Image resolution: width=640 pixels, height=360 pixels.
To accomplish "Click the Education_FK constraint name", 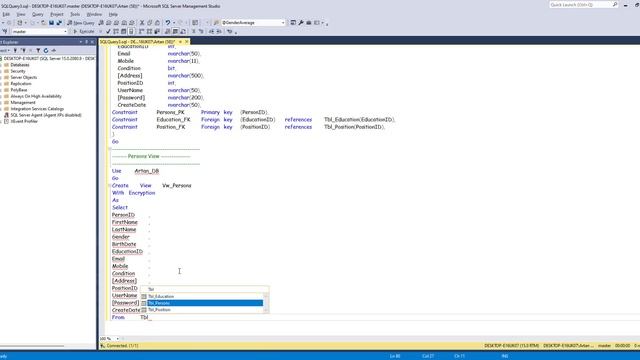I will [x=173, y=120].
